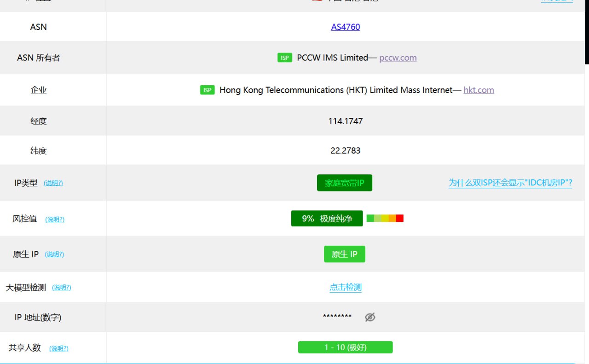Click the longitude value 114.1747
The image size is (589, 364).
tap(346, 121)
